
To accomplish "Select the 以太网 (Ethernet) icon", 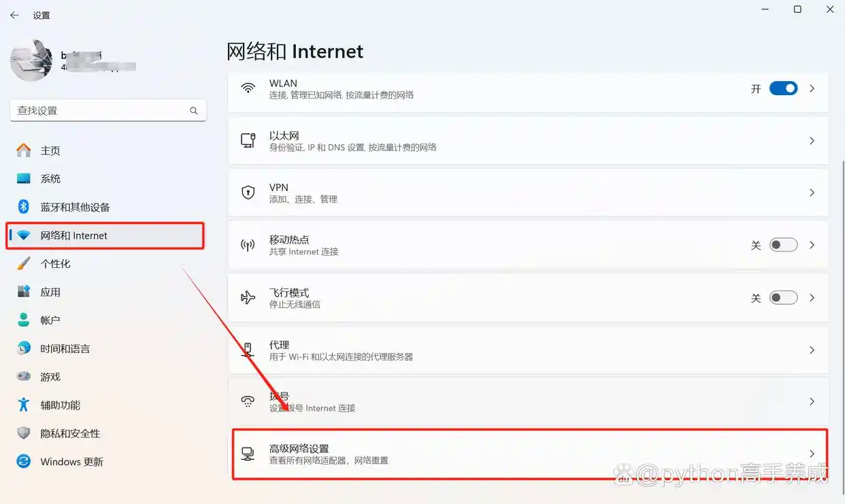I will (247, 141).
